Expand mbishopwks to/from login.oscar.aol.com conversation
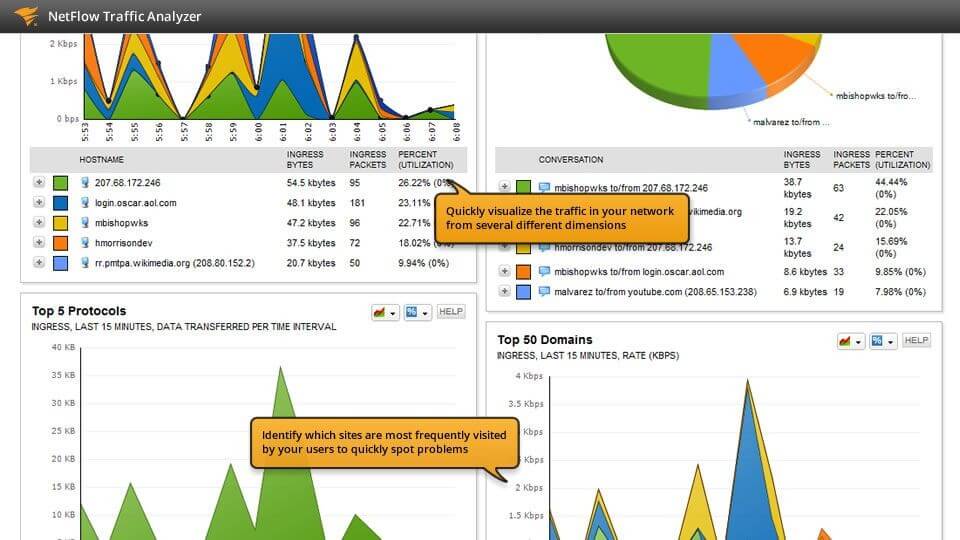 point(504,271)
